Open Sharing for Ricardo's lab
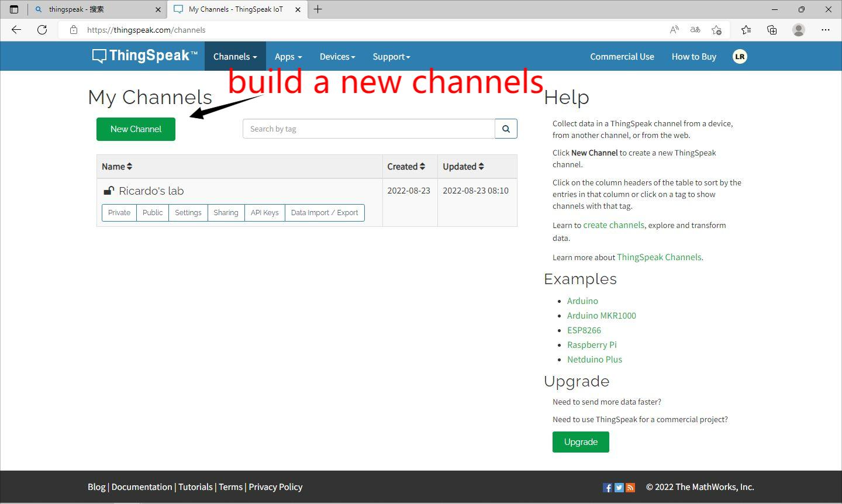 (x=226, y=213)
